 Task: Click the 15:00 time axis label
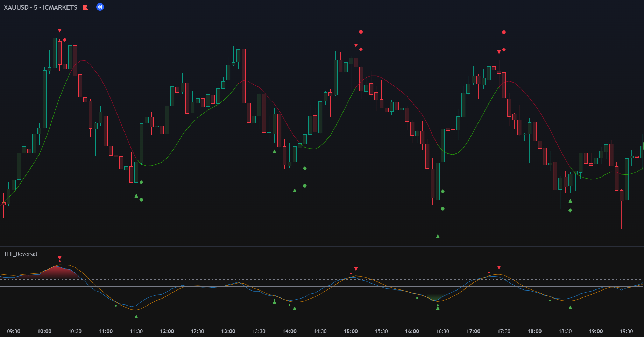point(351,331)
